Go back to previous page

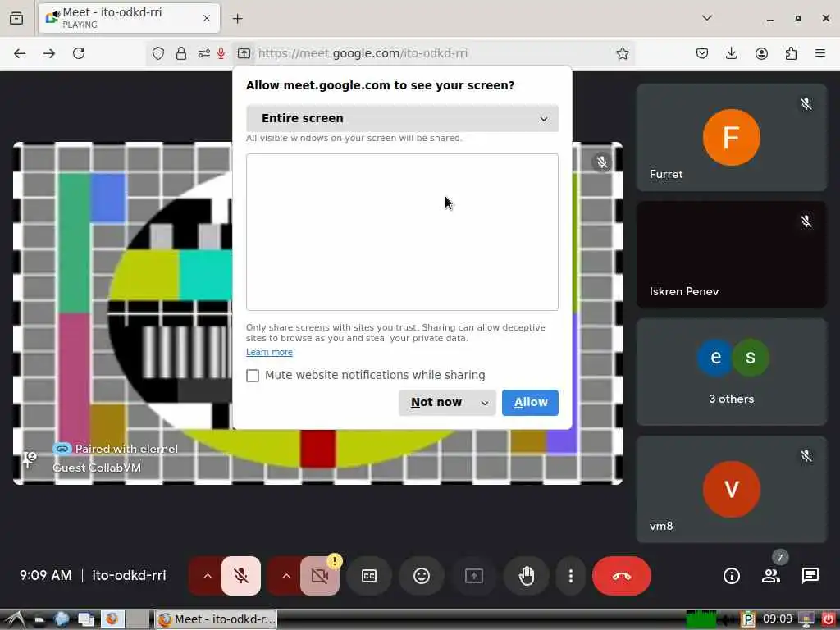[20, 53]
